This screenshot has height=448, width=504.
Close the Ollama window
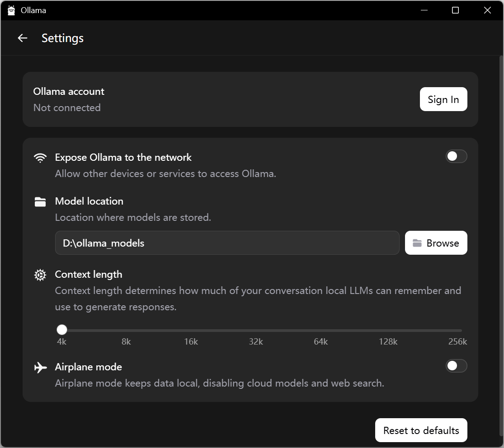click(x=487, y=10)
